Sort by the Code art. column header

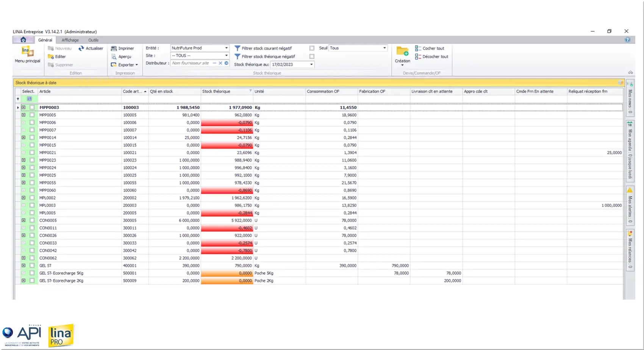134,91
